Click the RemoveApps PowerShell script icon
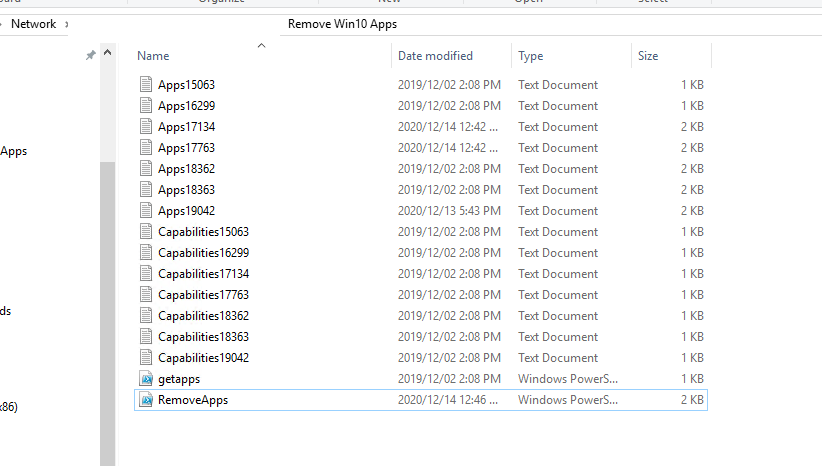This screenshot has width=822, height=466. click(146, 400)
